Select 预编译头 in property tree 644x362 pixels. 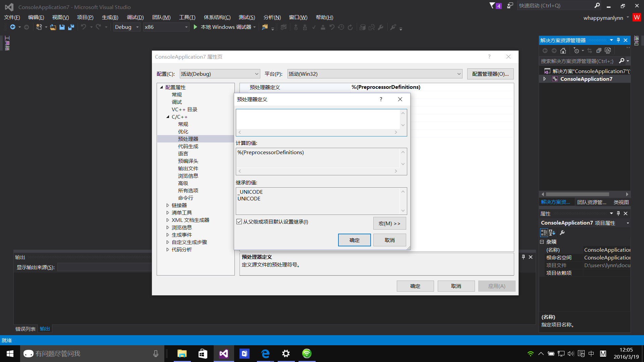pos(188,161)
